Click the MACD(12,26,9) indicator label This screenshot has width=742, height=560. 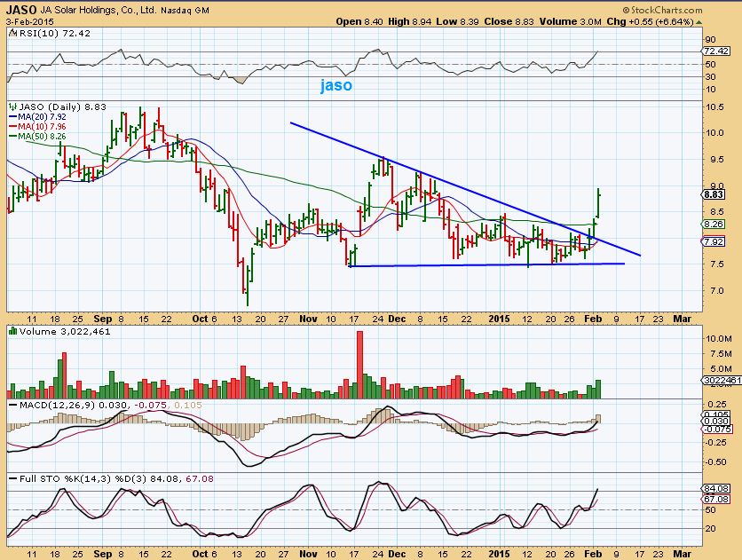pyautogui.click(x=58, y=406)
